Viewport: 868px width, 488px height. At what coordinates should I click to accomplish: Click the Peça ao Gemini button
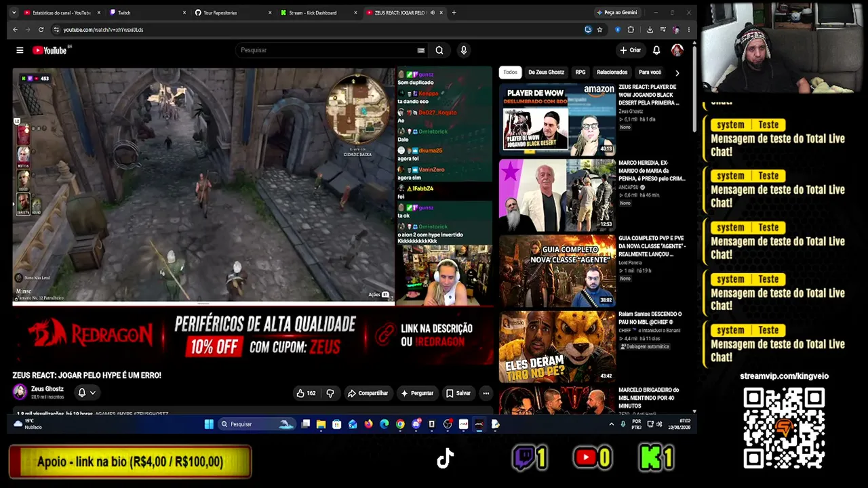point(616,12)
